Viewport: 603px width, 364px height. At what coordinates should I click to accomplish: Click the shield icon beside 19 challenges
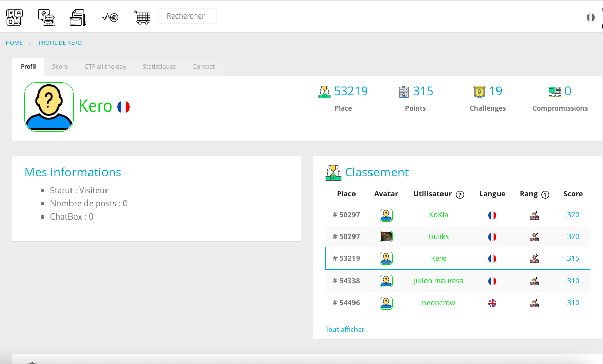pyautogui.click(x=479, y=92)
